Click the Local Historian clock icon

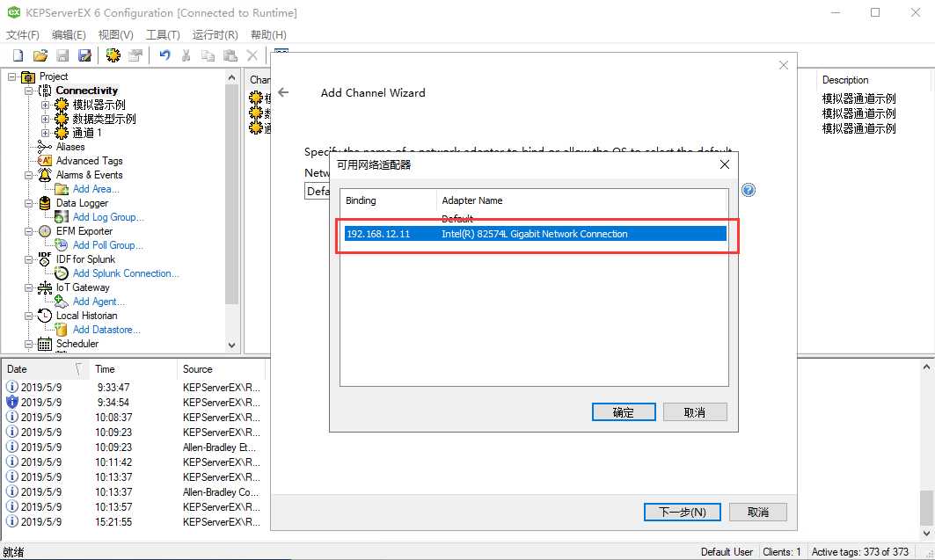pyautogui.click(x=45, y=316)
